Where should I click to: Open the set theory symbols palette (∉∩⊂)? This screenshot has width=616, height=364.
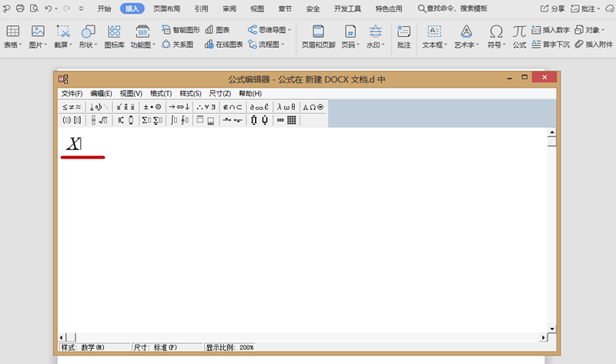pos(233,107)
